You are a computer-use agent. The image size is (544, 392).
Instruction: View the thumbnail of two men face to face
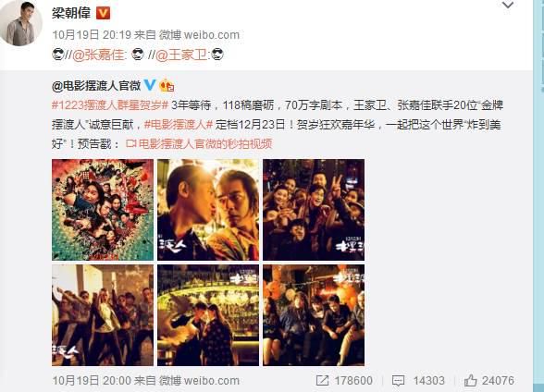tap(208, 210)
